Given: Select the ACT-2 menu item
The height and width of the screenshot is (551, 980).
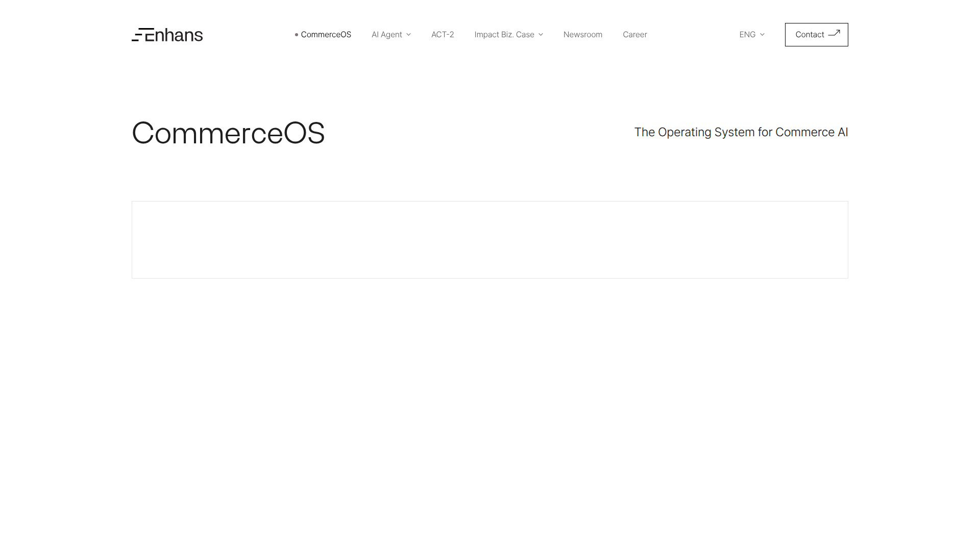Looking at the screenshot, I should coord(443,35).
